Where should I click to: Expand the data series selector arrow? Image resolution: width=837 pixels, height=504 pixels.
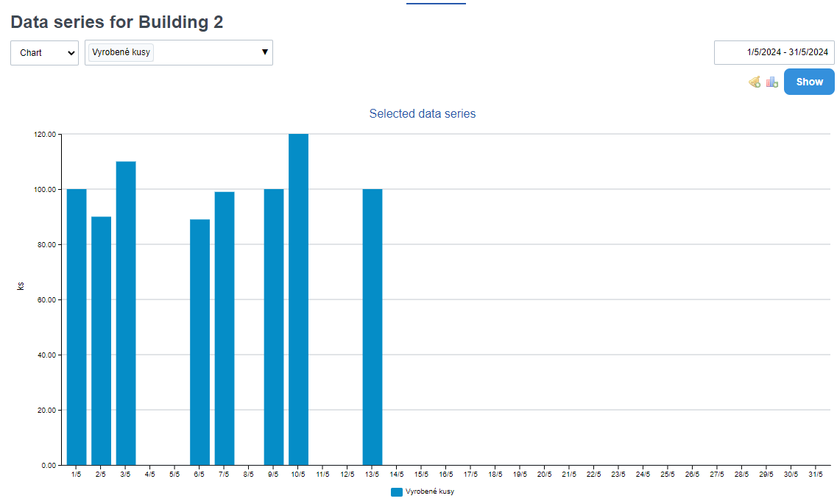click(264, 52)
